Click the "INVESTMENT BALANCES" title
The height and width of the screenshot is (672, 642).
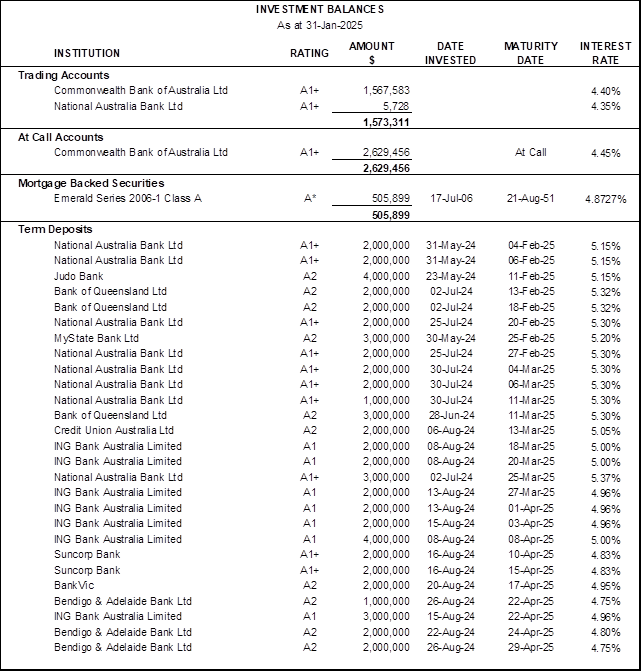(x=320, y=9)
